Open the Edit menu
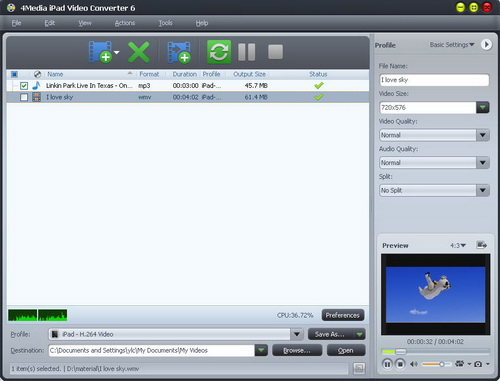 click(50, 23)
